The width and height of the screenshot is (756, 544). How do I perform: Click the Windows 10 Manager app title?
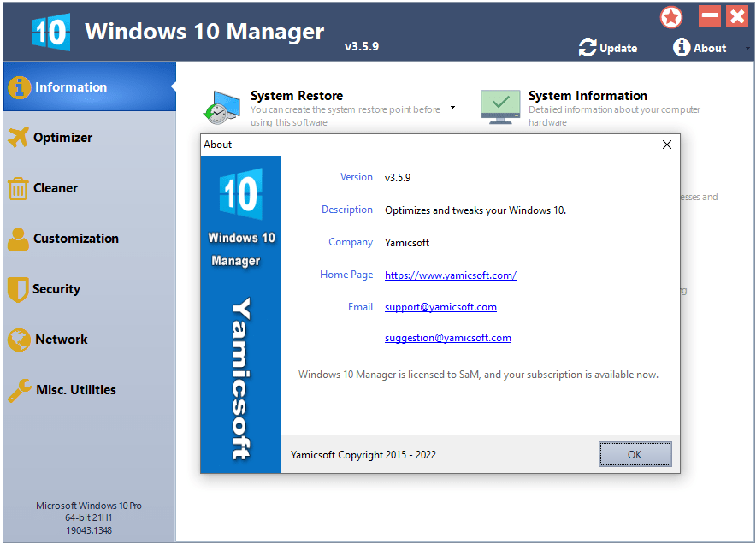(x=204, y=32)
